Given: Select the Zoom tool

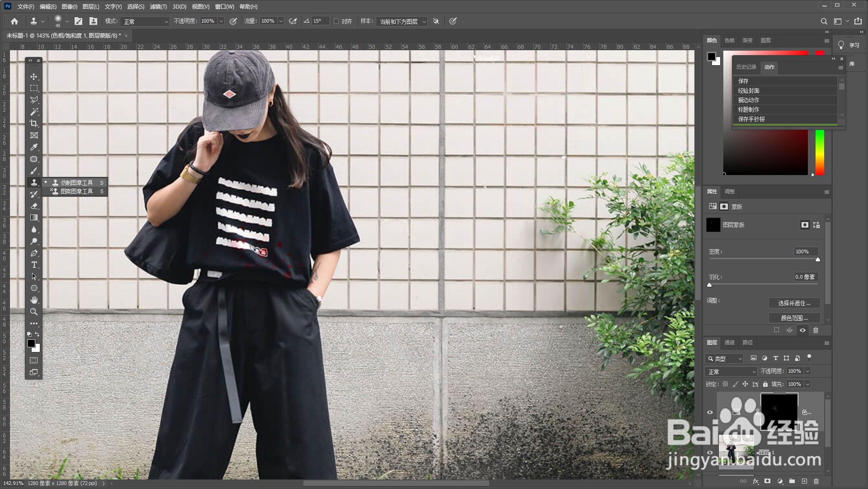Looking at the screenshot, I should (x=34, y=312).
